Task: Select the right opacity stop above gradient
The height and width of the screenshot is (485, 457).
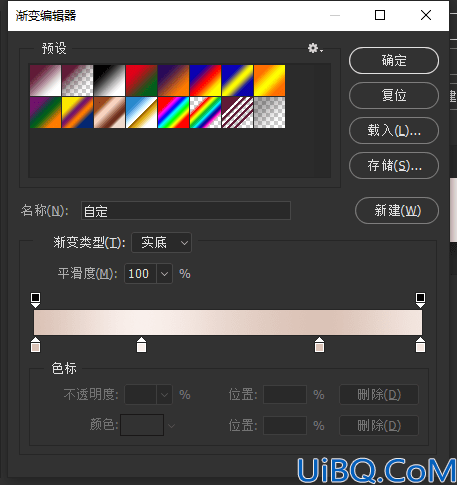Action: tap(420, 300)
